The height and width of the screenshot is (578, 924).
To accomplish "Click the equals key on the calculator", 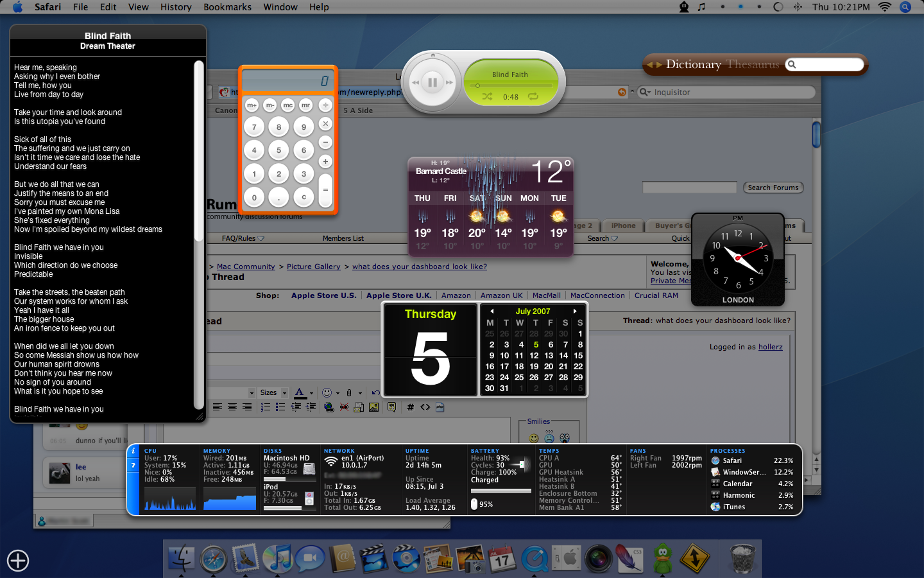I will click(x=325, y=190).
